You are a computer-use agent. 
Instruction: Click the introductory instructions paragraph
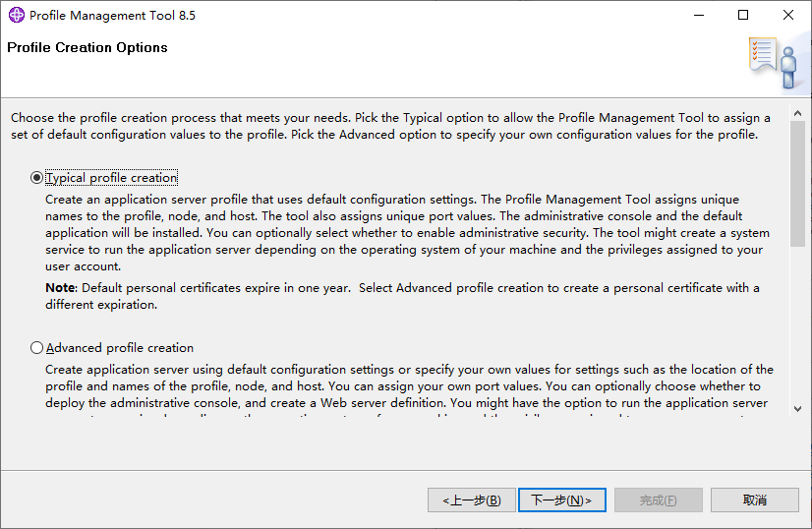click(x=390, y=126)
